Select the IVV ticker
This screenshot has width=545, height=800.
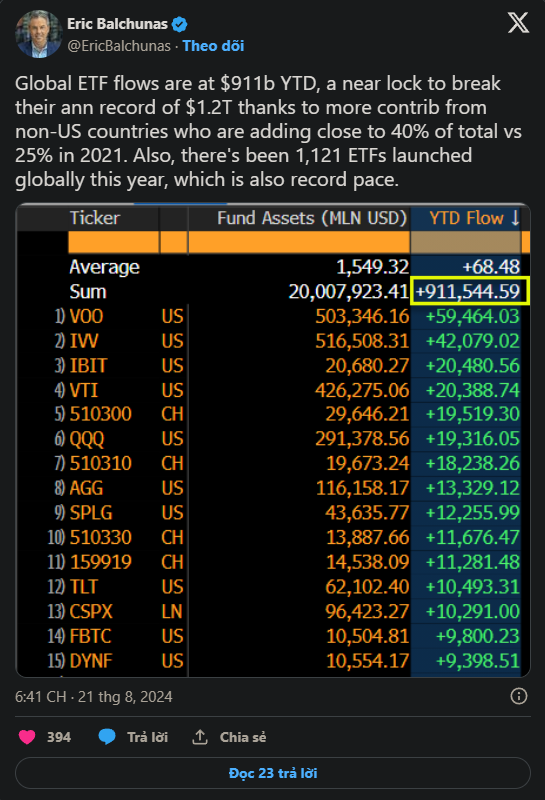[84, 341]
